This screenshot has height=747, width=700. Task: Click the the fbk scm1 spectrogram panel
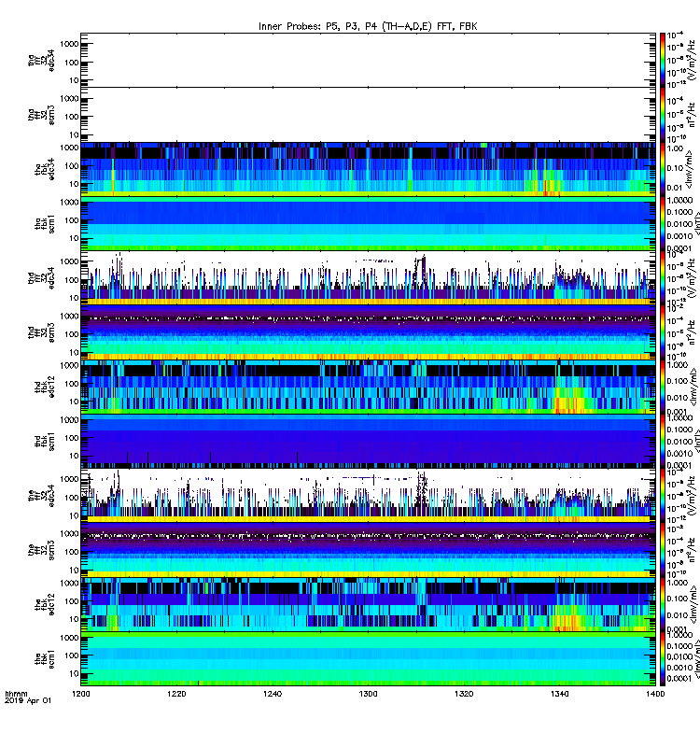pyautogui.click(x=368, y=658)
